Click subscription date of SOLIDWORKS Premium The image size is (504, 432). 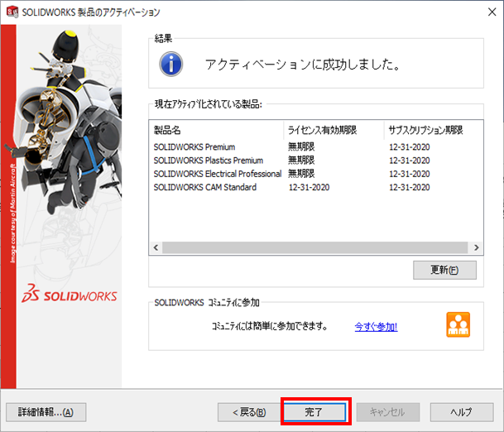click(409, 146)
